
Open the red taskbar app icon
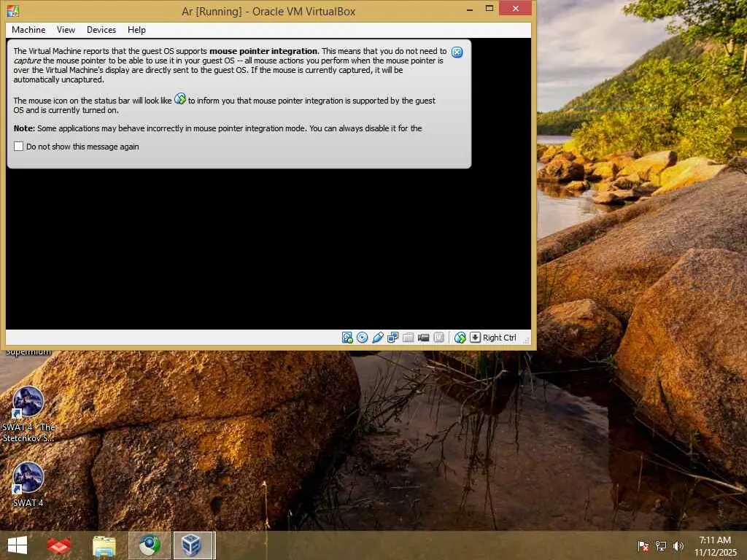click(58, 545)
